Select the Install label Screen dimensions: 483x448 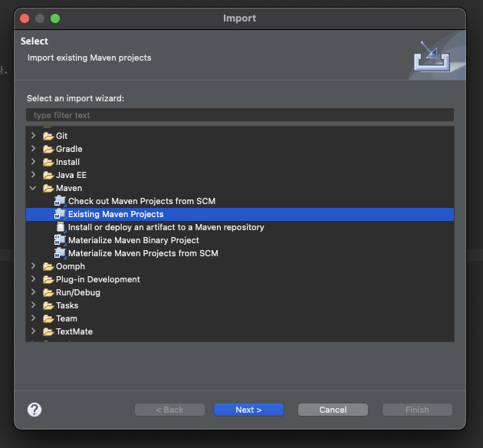click(x=67, y=162)
